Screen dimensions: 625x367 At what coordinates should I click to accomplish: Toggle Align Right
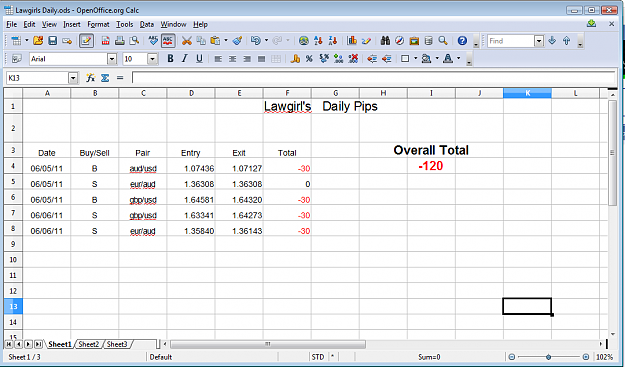click(247, 59)
